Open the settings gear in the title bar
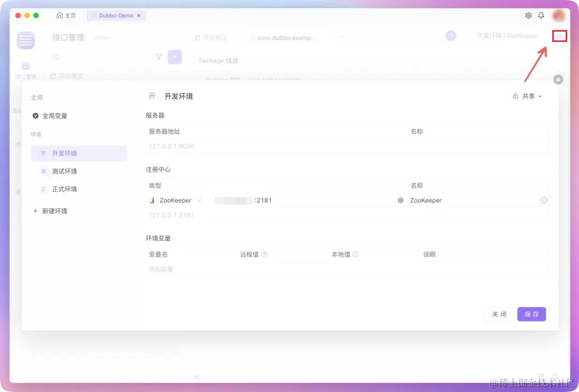This screenshot has height=392, width=579. pos(528,16)
